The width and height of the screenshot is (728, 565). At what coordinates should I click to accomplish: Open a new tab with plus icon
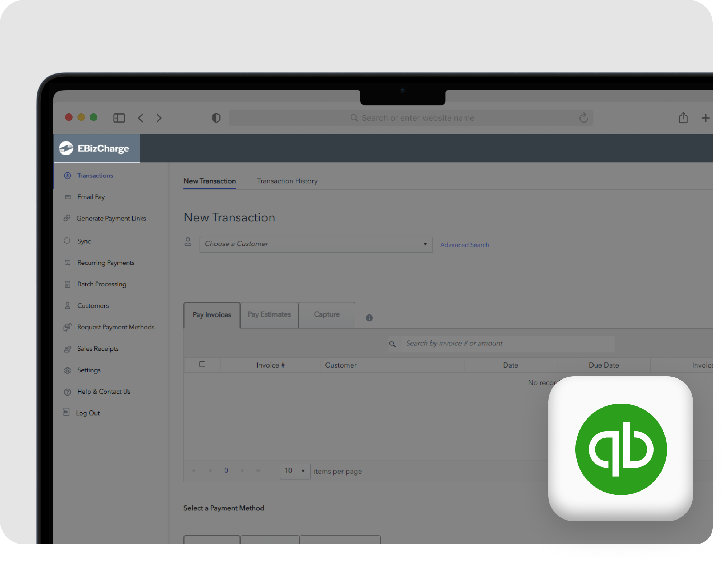[705, 118]
